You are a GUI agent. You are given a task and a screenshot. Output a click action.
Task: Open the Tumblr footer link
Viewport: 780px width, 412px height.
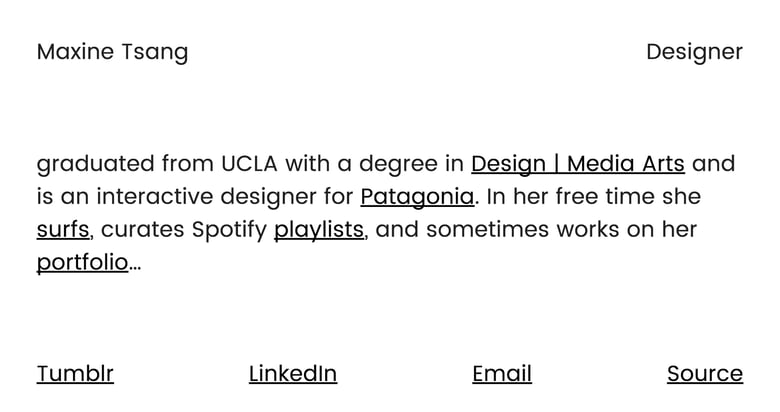point(75,374)
